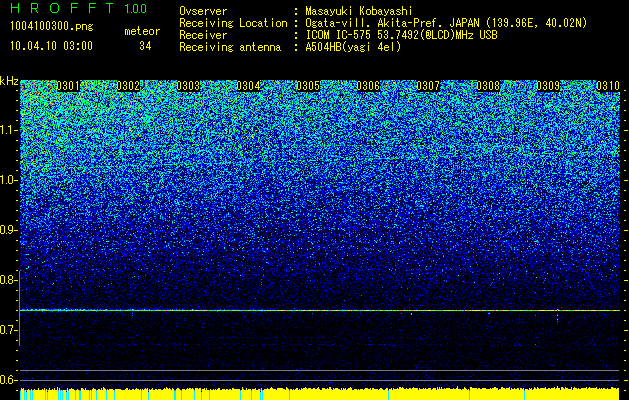Click the "meteor" label
Viewport: 629px width, 400px height.
click(142, 31)
